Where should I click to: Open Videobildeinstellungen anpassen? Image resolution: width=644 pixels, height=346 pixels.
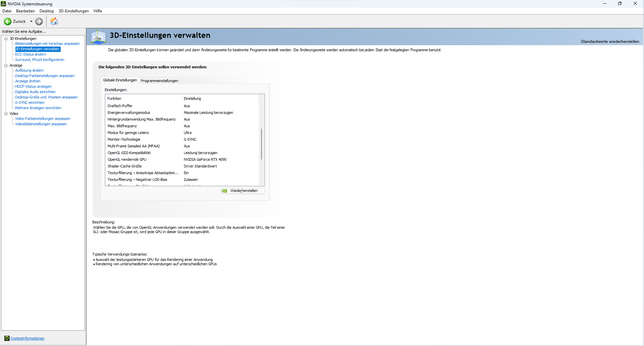click(x=41, y=124)
